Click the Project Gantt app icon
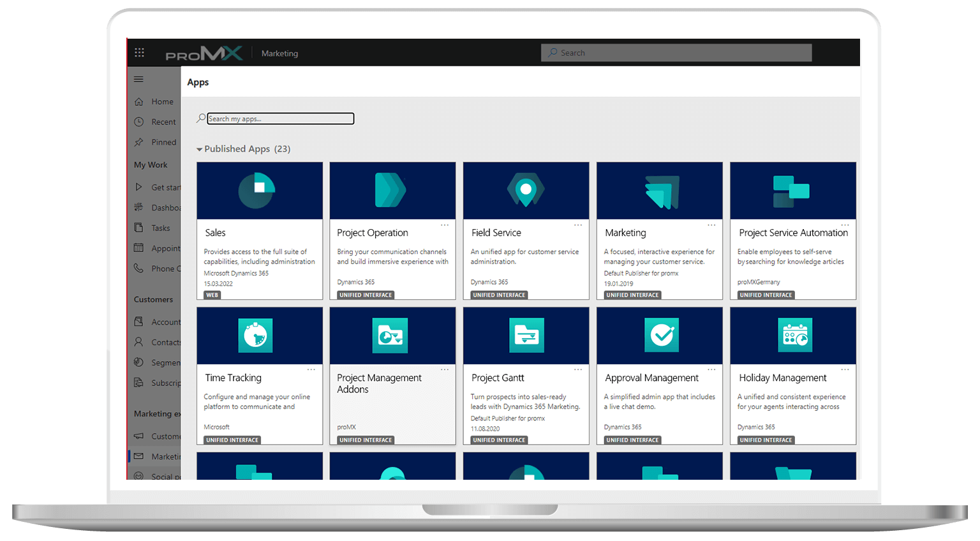 [527, 336]
